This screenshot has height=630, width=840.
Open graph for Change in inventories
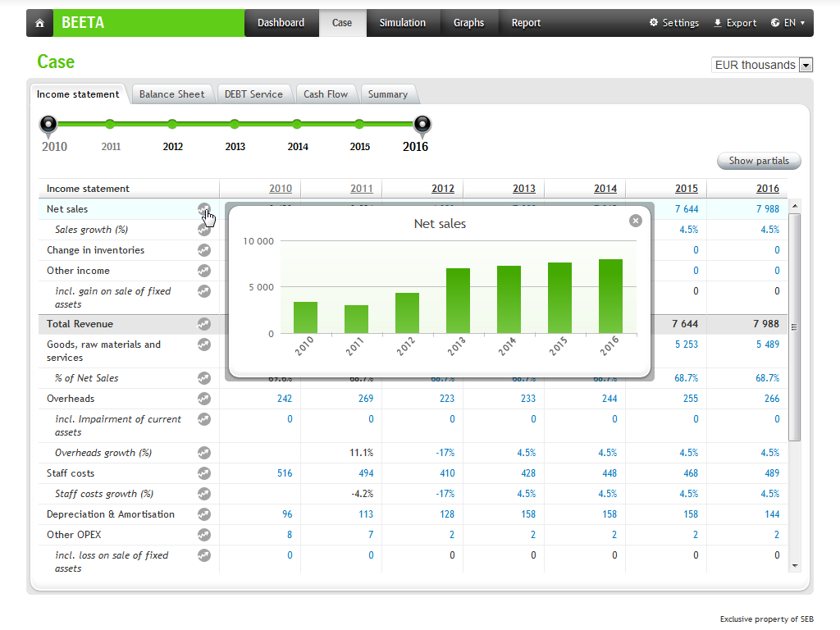[204, 250]
